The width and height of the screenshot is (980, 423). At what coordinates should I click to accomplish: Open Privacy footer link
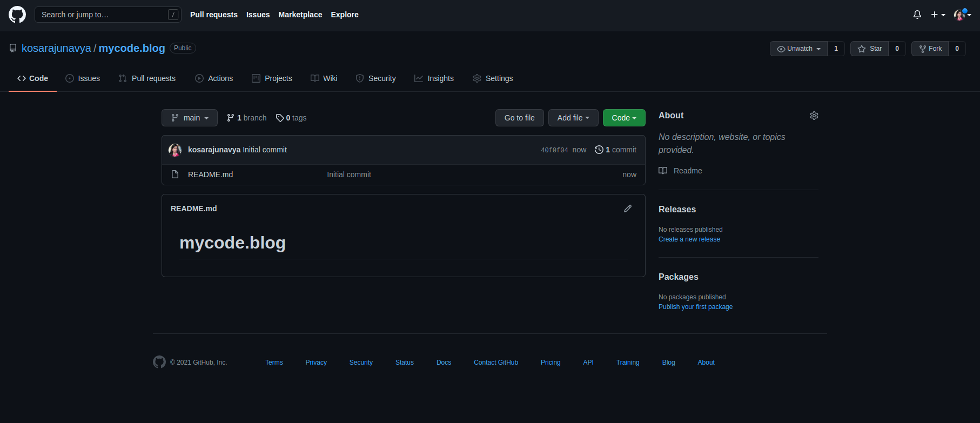[316, 362]
